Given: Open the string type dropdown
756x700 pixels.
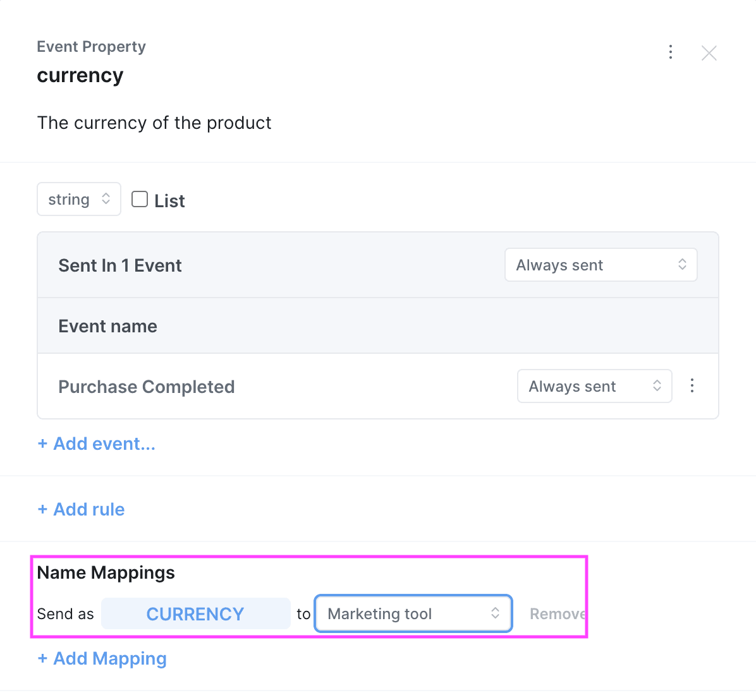Looking at the screenshot, I should [x=79, y=199].
